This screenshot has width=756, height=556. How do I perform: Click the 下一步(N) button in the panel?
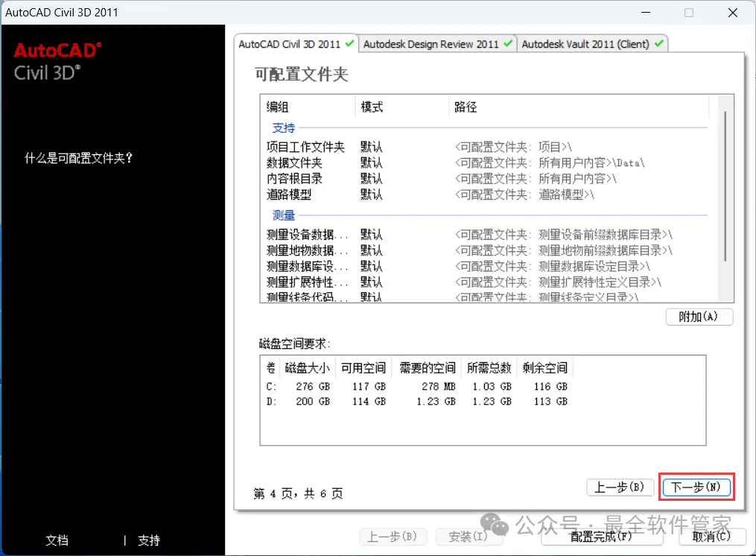[696, 487]
